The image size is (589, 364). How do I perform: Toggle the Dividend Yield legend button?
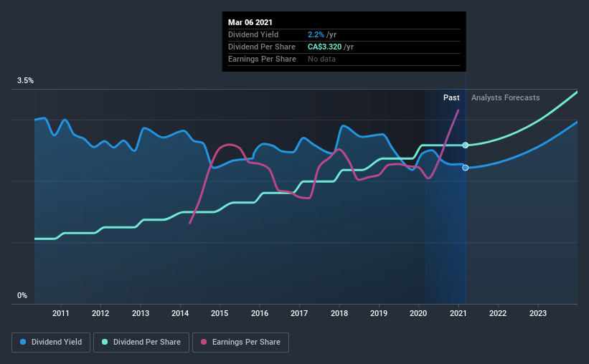point(51,343)
